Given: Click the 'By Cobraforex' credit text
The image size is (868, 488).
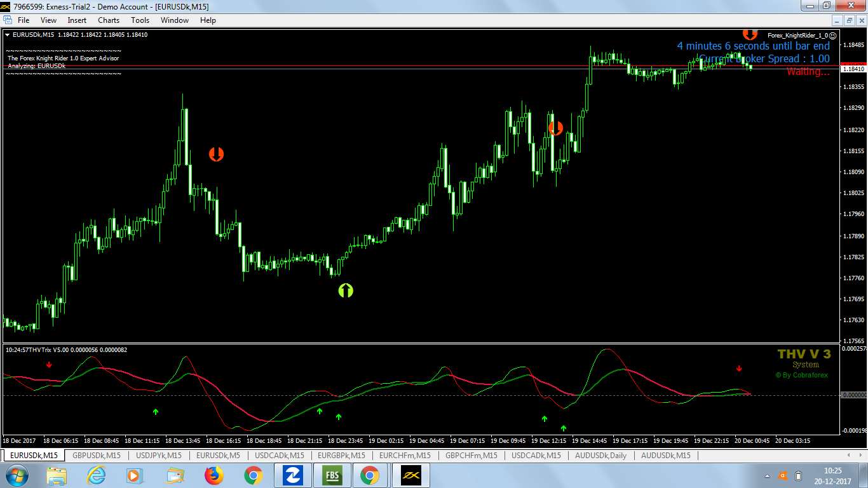Looking at the screenshot, I should 802,375.
